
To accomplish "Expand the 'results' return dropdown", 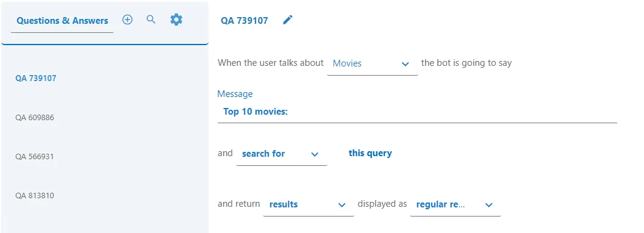I will (309, 205).
